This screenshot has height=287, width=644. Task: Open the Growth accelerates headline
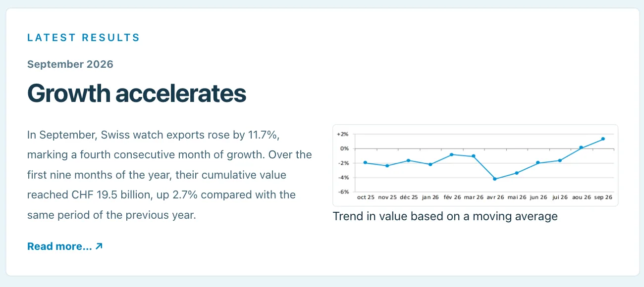pos(137,93)
